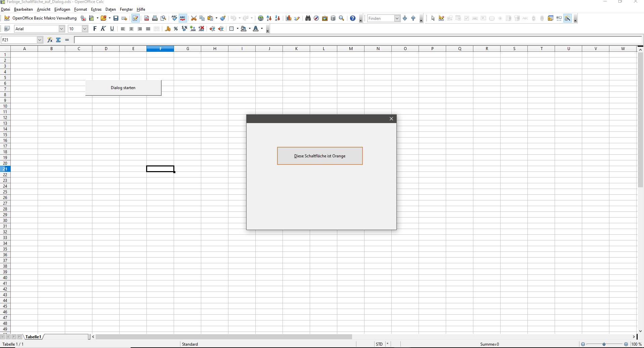Toggle italic formatting K button
This screenshot has width=644, height=348.
[x=103, y=29]
